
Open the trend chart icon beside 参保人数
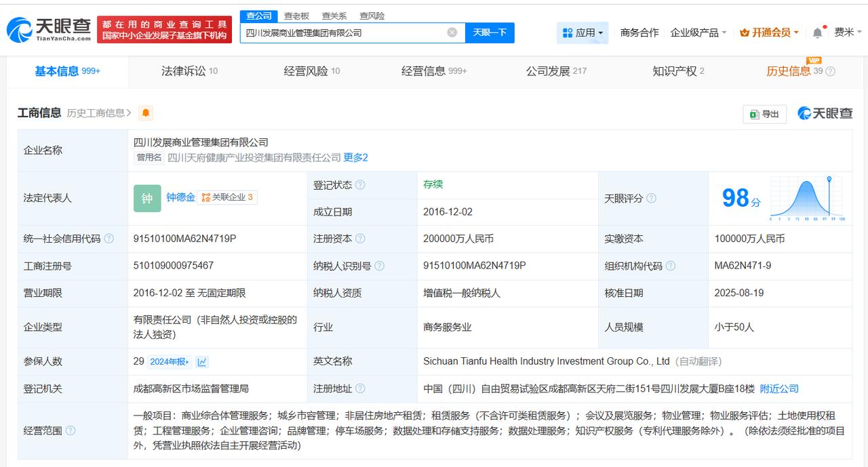coord(202,362)
